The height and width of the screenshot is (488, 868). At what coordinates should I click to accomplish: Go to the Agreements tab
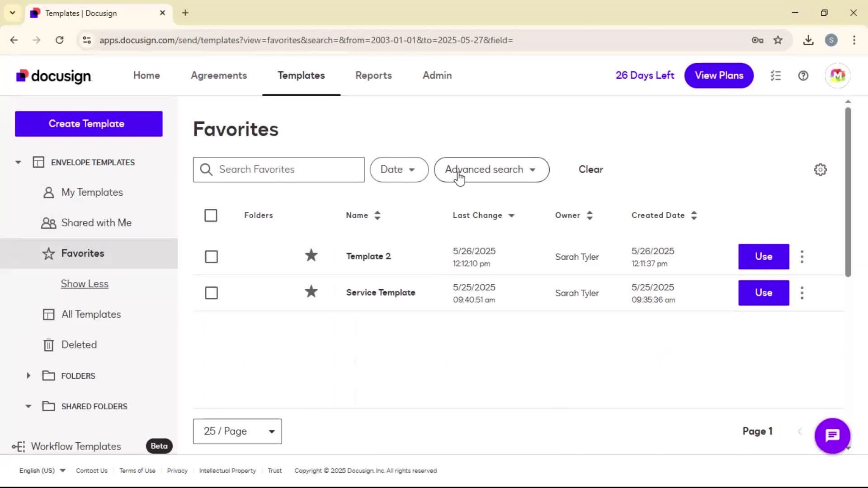pos(219,75)
